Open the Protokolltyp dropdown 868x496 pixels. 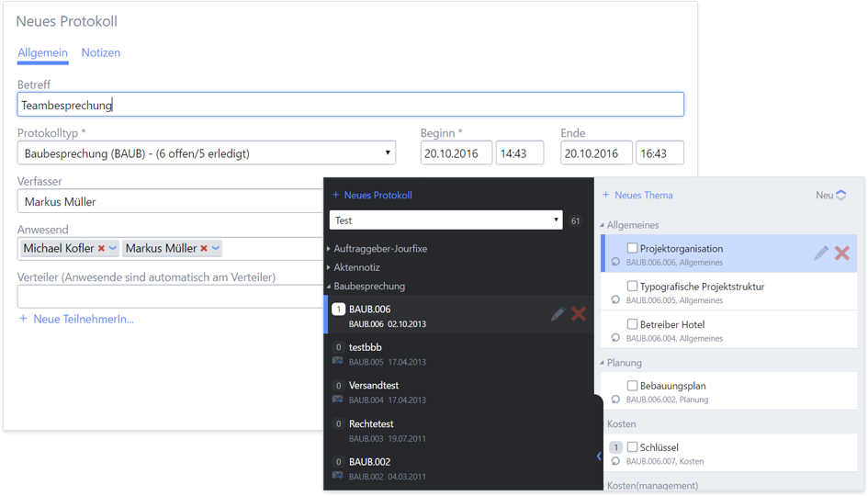[x=206, y=153]
